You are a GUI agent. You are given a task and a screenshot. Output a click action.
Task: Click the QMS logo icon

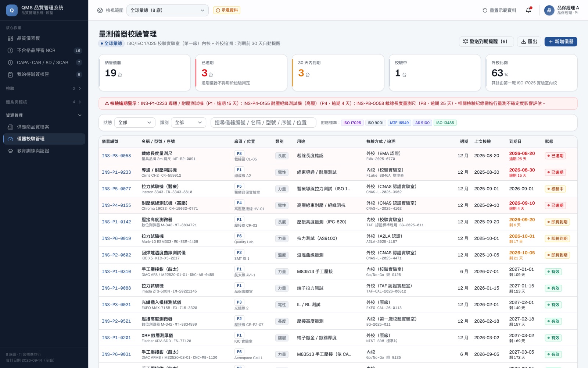[x=12, y=10]
